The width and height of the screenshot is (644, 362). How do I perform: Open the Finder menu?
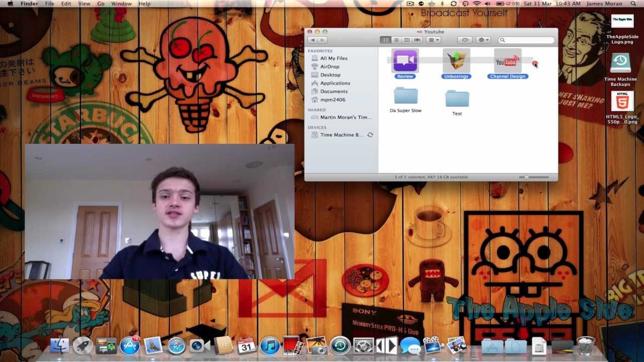pyautogui.click(x=29, y=4)
